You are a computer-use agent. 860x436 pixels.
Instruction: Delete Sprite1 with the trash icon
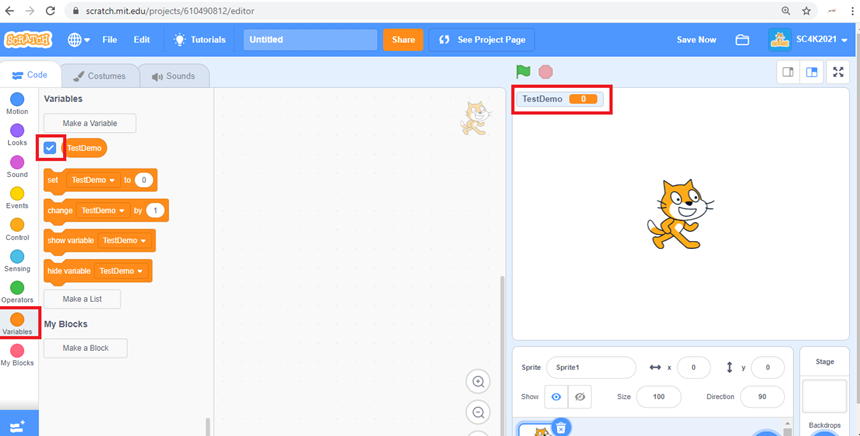point(561,427)
